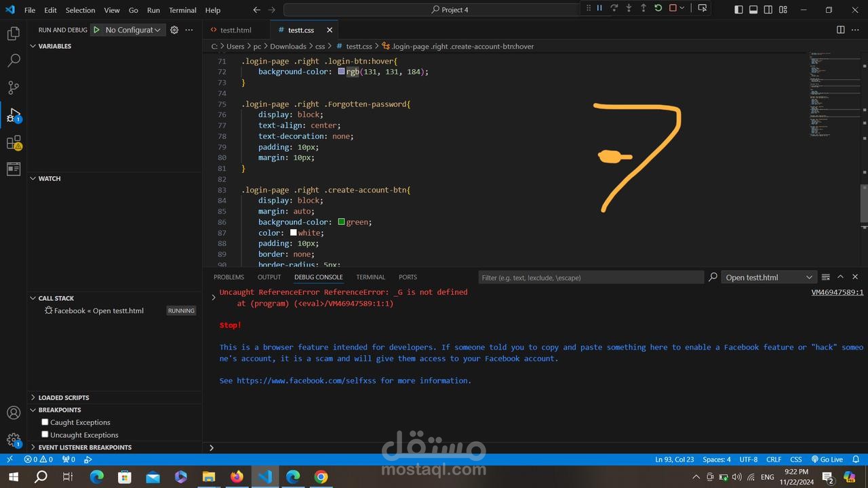The width and height of the screenshot is (868, 488).
Task: Open the 'Open testt.html' session dropdown
Action: click(x=768, y=277)
